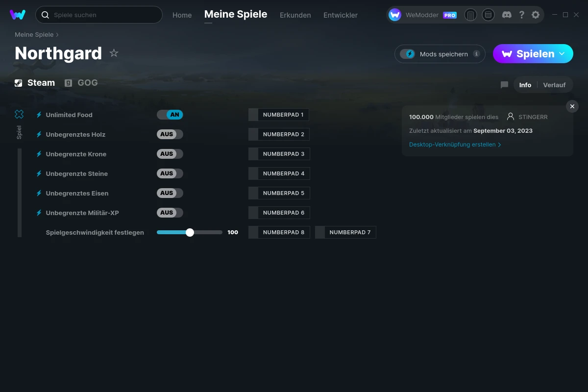Close the WeMod window
Viewport: 588px width, 392px height.
click(x=576, y=15)
